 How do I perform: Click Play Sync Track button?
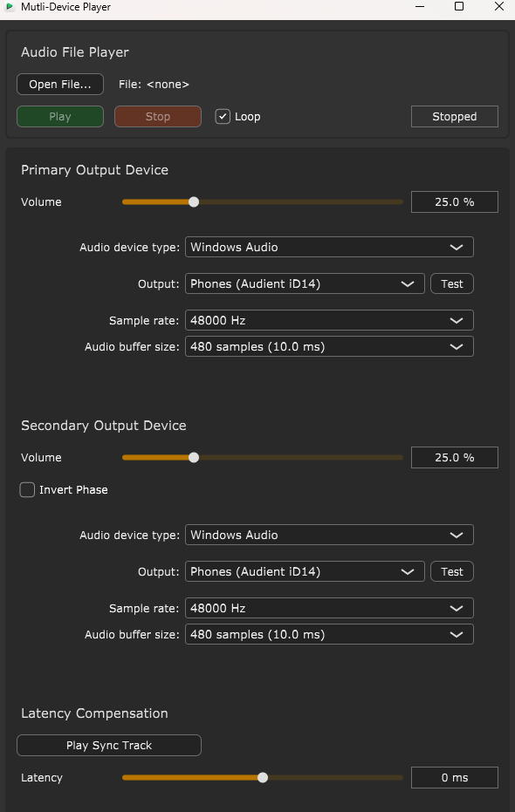pos(109,745)
